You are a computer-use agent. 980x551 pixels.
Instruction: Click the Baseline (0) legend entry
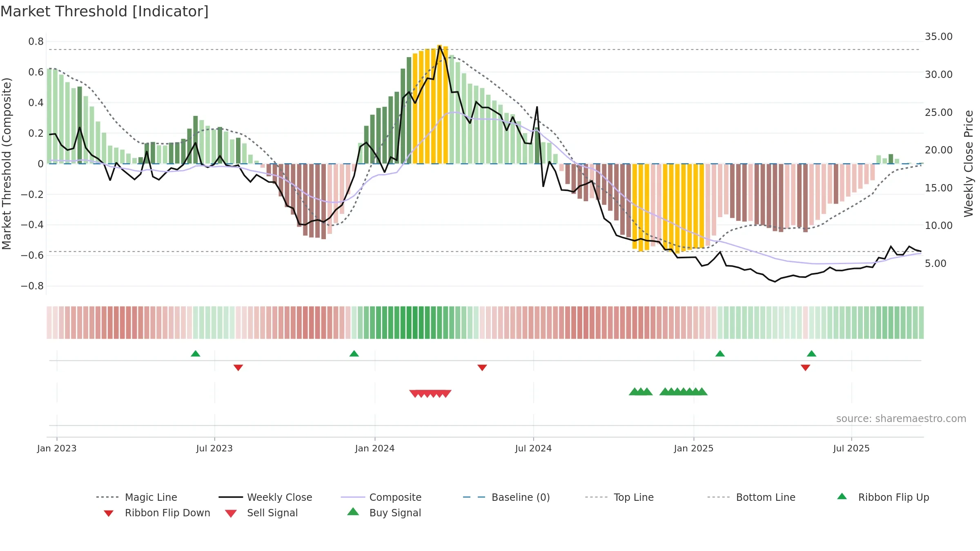pyautogui.click(x=506, y=497)
